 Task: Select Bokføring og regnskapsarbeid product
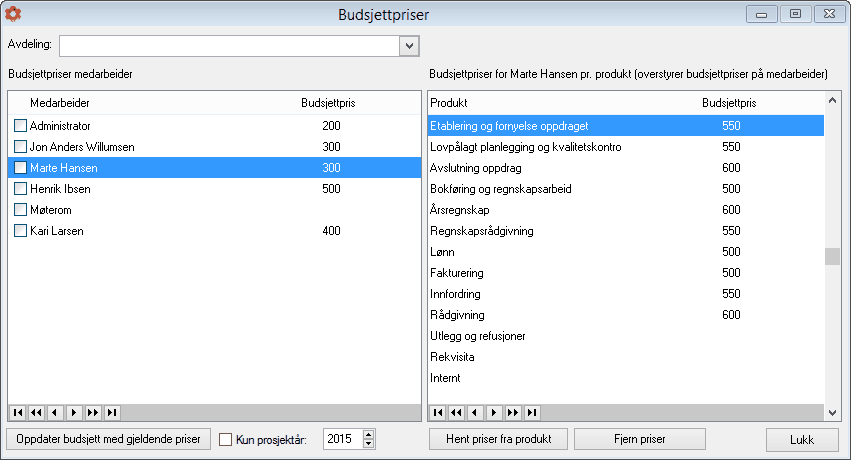[500, 189]
